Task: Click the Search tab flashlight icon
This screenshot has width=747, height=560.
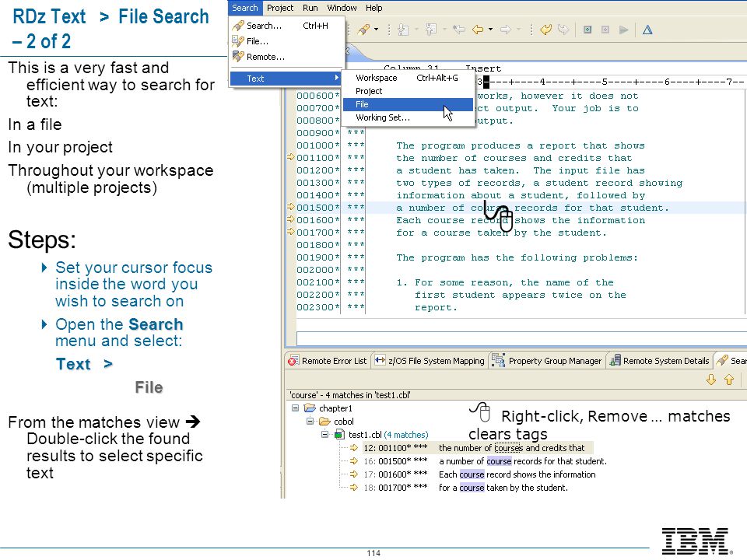Action: point(723,360)
